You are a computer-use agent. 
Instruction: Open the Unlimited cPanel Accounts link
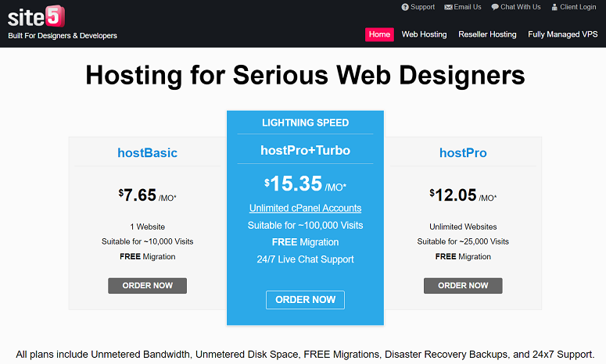tap(305, 208)
